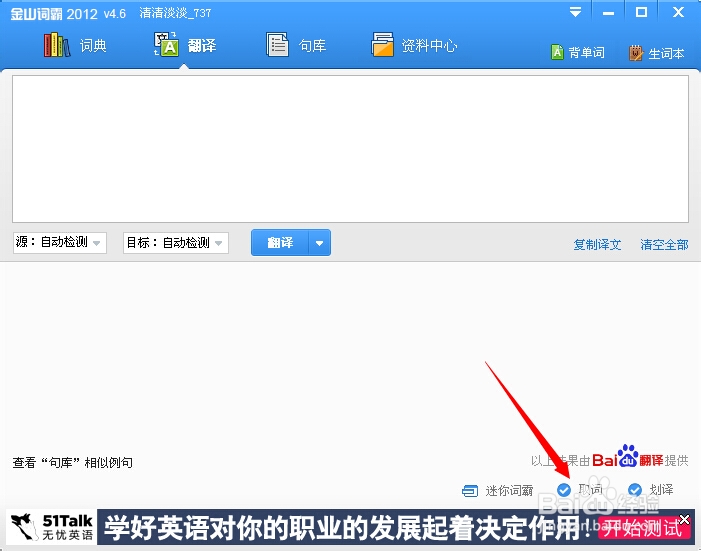Open 生词本 vocabulary notebook
This screenshot has height=551, width=701.
656,53
